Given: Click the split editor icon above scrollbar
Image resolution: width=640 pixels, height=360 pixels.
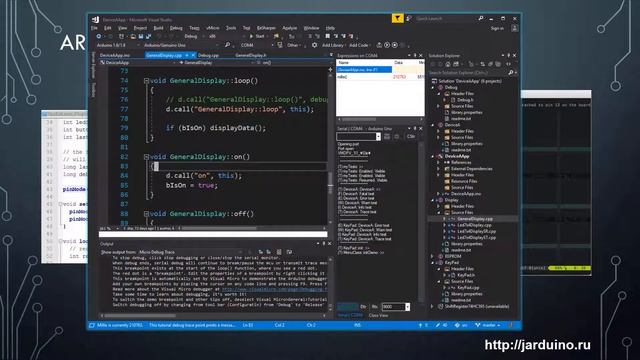Looking at the screenshot, I should (x=330, y=70).
